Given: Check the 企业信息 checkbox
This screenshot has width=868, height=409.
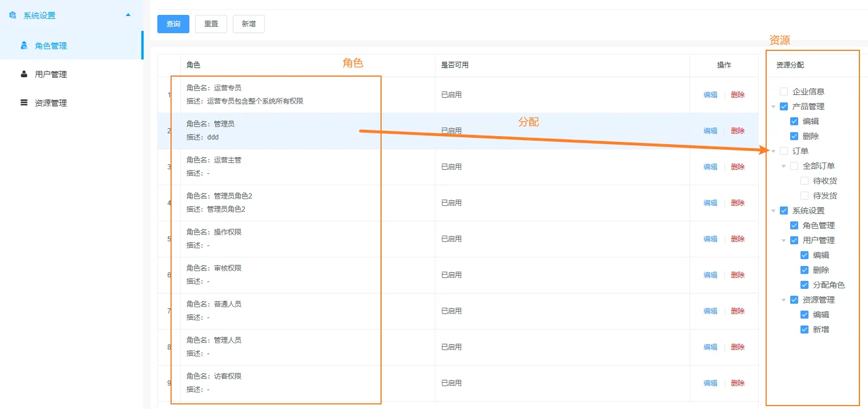Looking at the screenshot, I should pyautogui.click(x=784, y=92).
